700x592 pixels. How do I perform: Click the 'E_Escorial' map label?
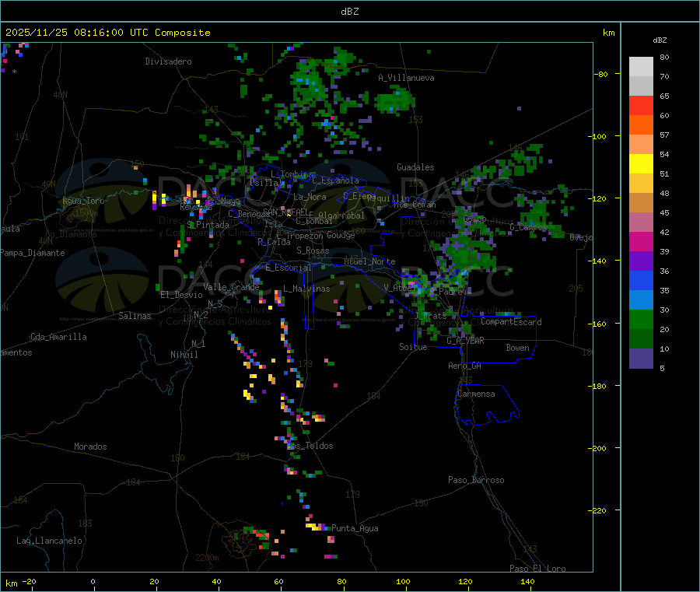[289, 268]
